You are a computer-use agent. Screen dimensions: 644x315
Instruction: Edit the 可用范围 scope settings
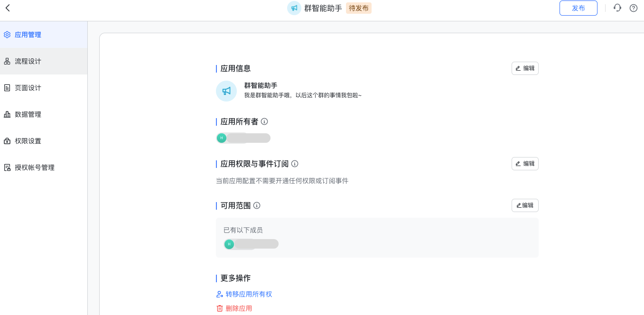(x=524, y=205)
